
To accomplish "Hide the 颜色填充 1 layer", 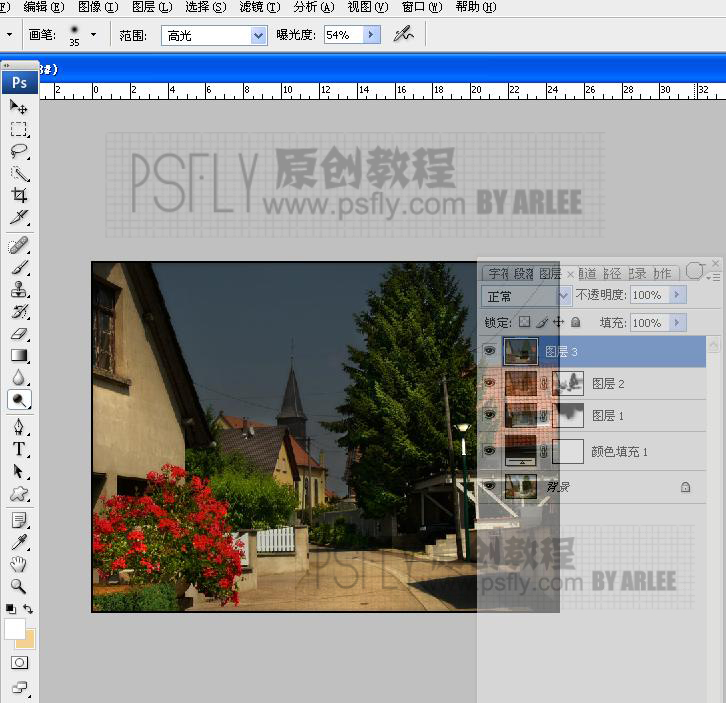I will [x=489, y=451].
